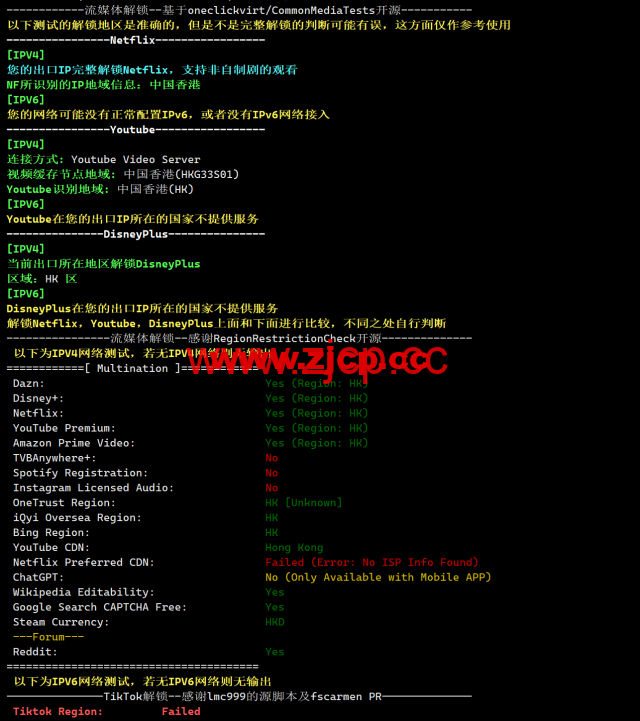
Task: Click the '视频缓存节点地域' HKG33S01 line
Action: (x=123, y=175)
